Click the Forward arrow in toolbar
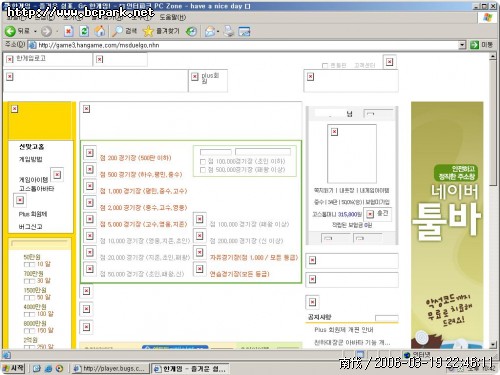This screenshot has width=500, height=375. click(46, 32)
